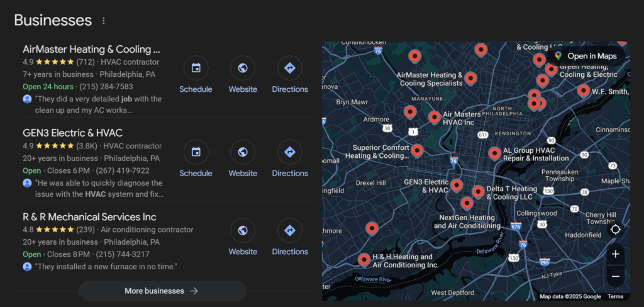This screenshot has height=307, width=644.
Task: Click phone number (215) 744-3217
Action: point(123,254)
